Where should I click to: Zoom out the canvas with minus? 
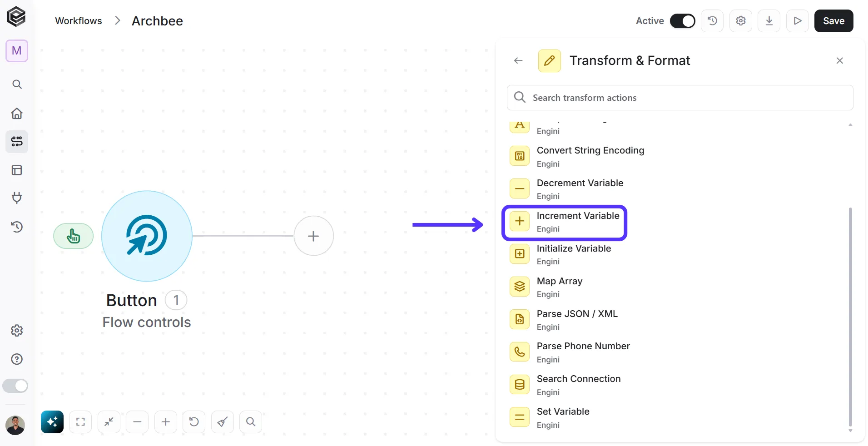(x=137, y=422)
